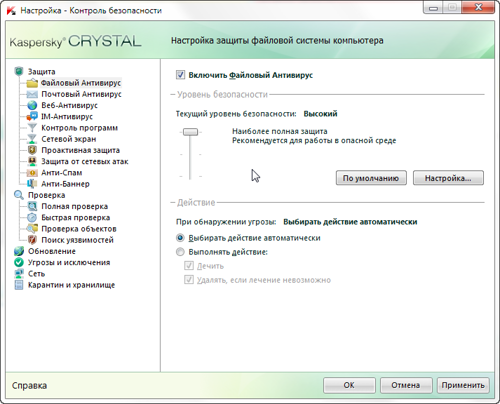This screenshot has height=404, width=500.
Task: Open the Справка help link
Action: (29, 386)
